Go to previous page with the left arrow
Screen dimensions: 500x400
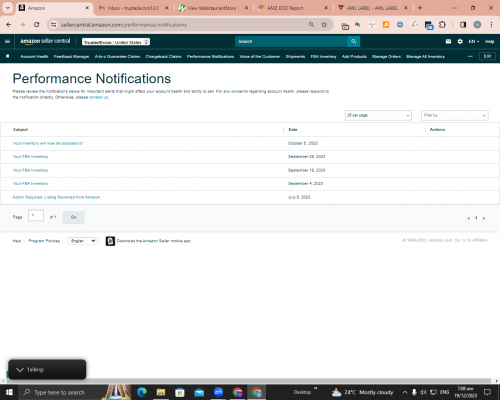[x=469, y=218]
